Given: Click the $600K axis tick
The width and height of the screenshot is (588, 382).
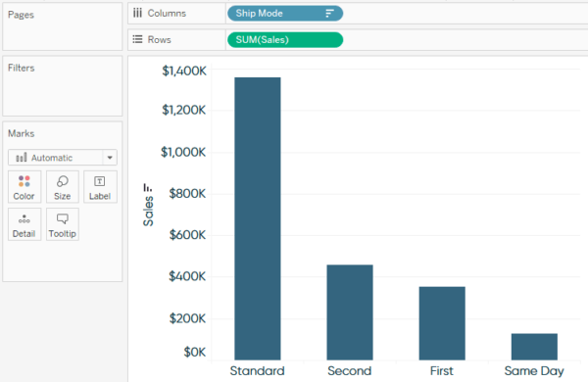Looking at the screenshot, I should (187, 235).
